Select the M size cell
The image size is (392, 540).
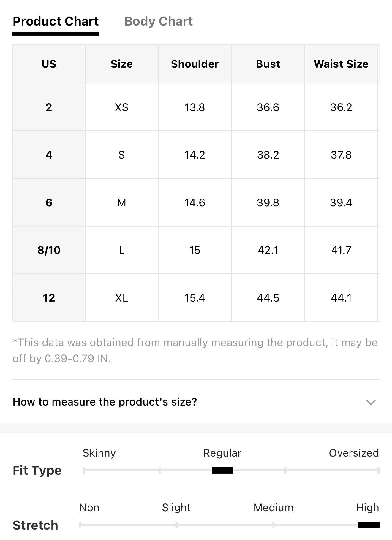[122, 202]
